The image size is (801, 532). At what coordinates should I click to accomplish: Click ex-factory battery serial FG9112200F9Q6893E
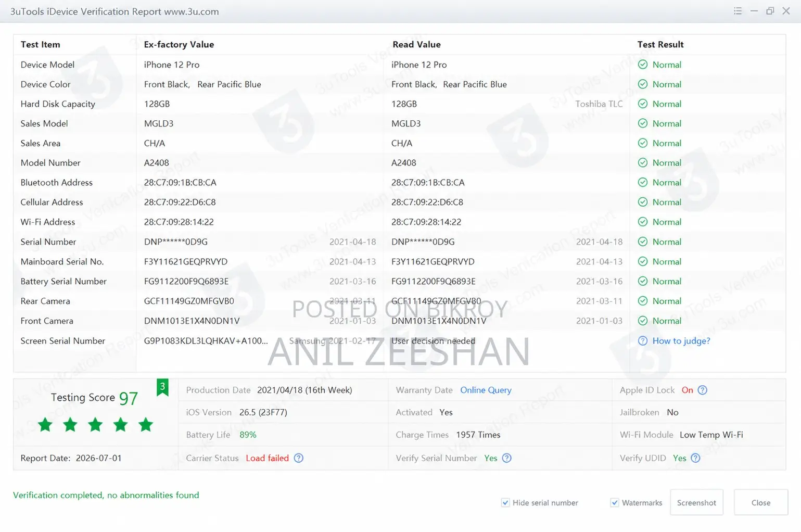click(186, 281)
